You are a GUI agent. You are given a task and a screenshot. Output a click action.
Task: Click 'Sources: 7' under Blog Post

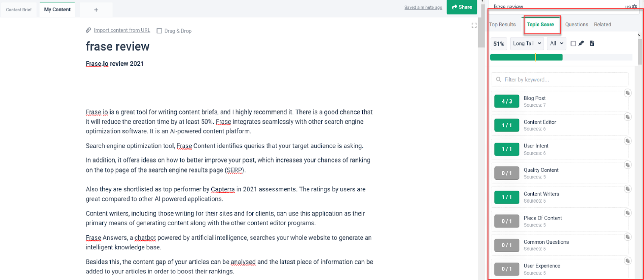pyautogui.click(x=535, y=105)
